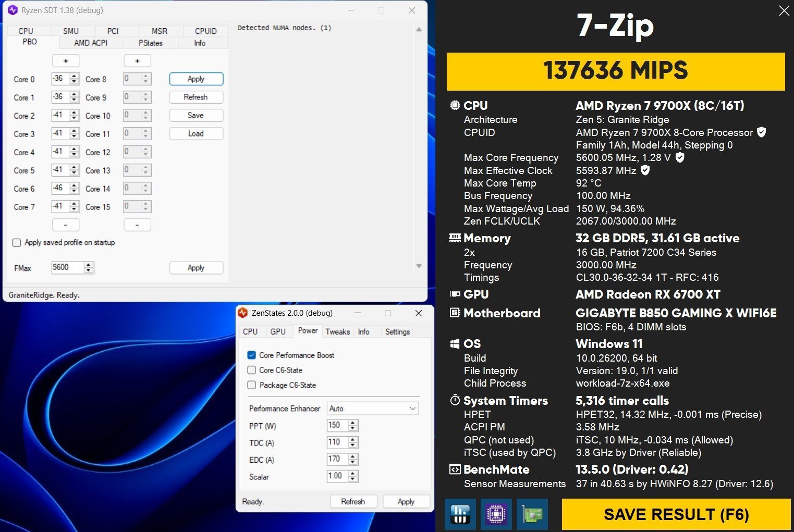Close the 7-Zip BenchMate result panel
The image size is (794, 532).
click(784, 11)
